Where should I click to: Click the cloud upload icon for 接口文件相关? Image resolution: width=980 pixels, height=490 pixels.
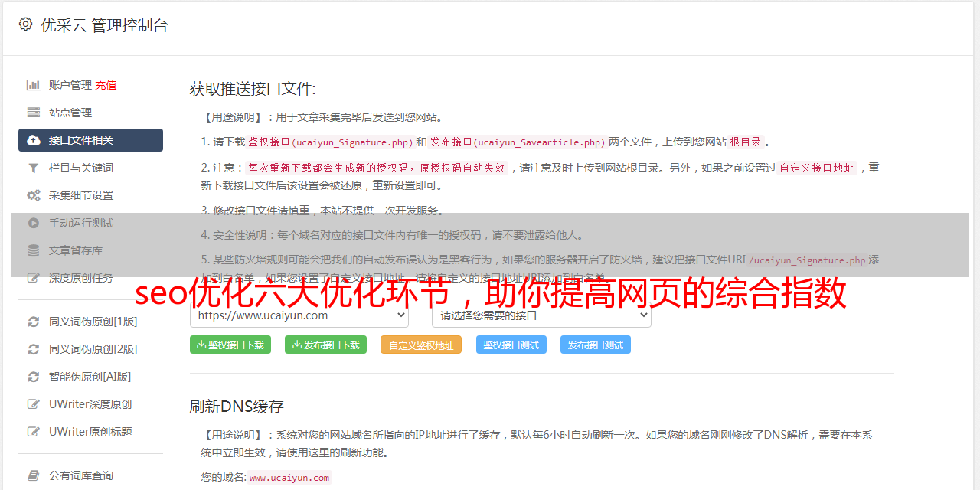(34, 140)
